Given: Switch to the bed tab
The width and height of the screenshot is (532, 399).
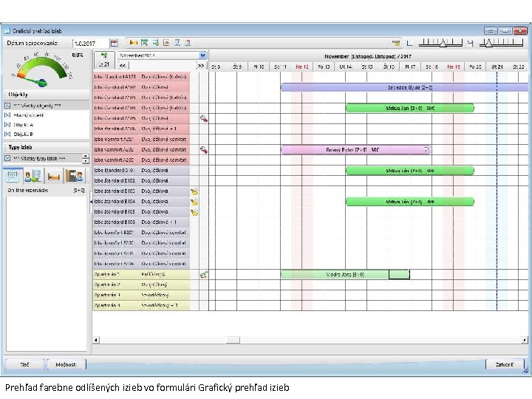Looking at the screenshot, I should tap(53, 176).
